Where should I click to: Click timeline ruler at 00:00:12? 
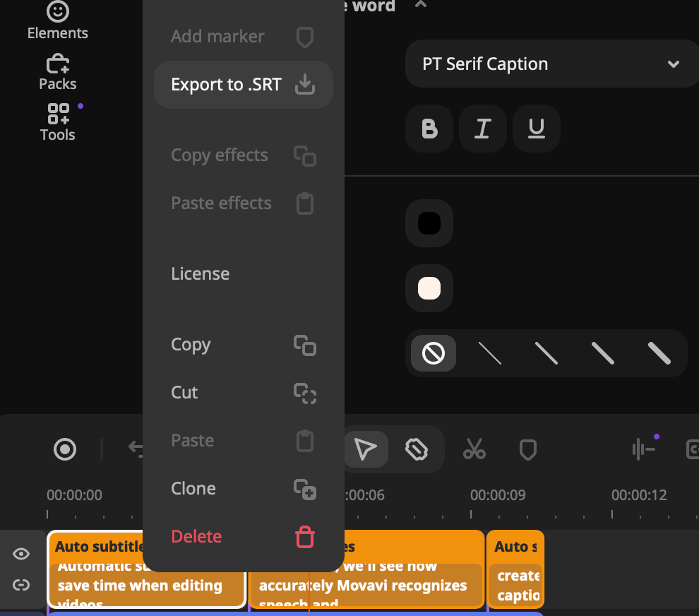639,496
